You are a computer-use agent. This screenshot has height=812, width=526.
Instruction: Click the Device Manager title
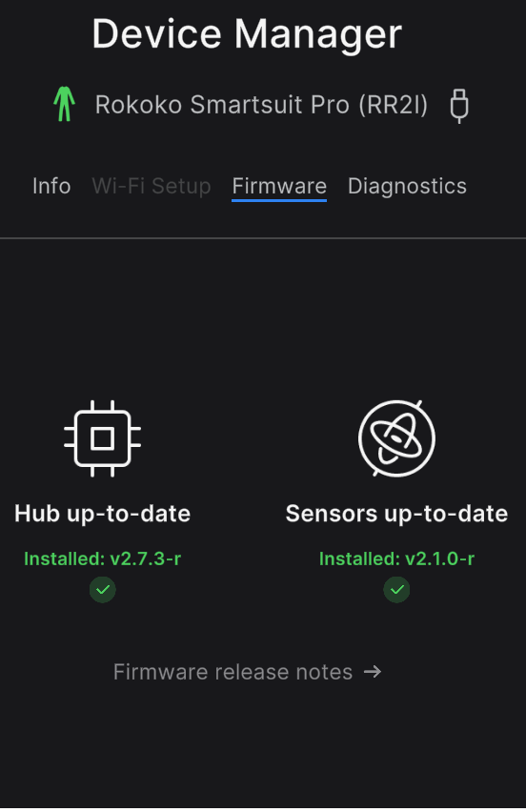tap(247, 34)
